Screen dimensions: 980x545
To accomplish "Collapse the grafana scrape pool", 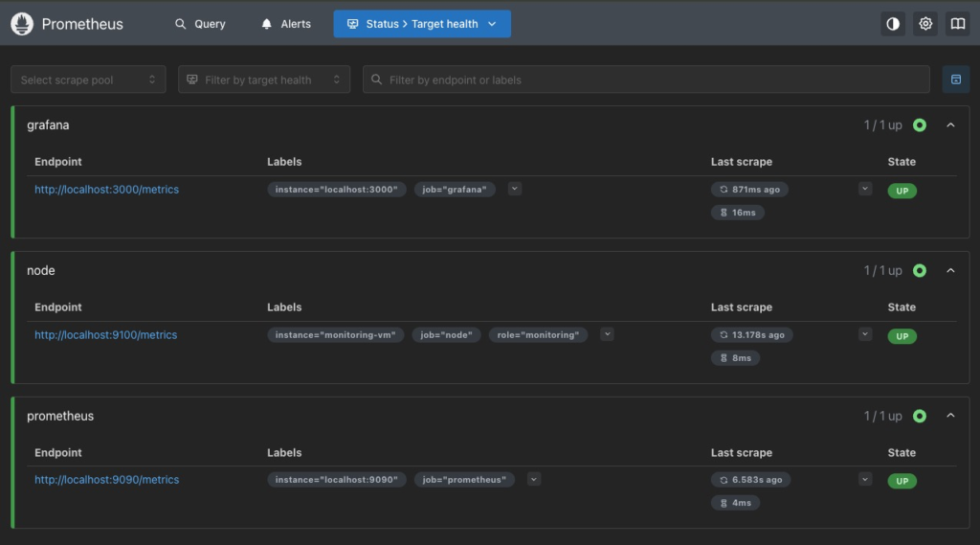I will click(x=950, y=125).
